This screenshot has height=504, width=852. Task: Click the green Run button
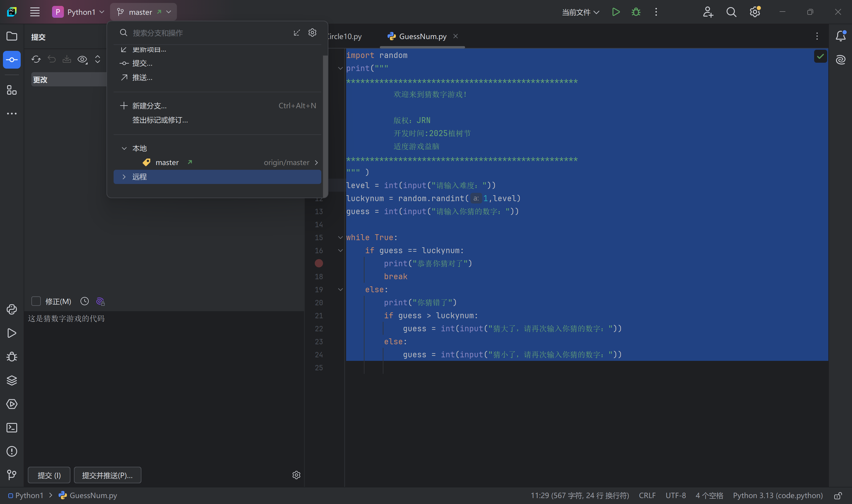pos(616,12)
